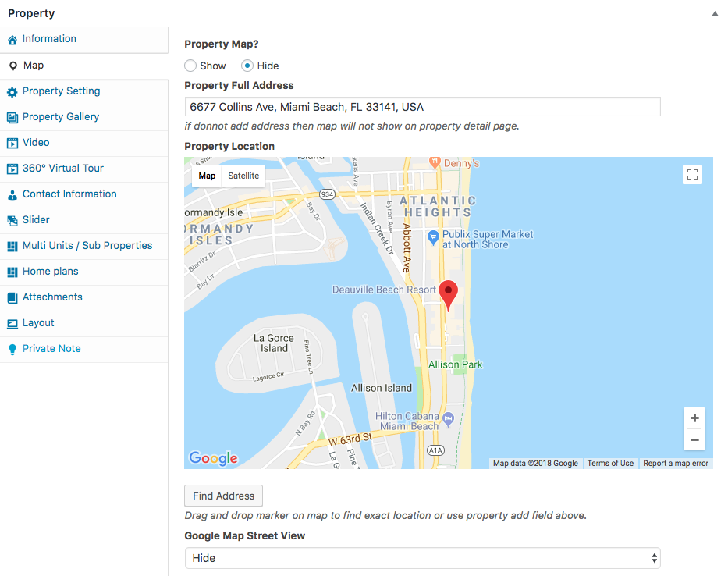Click the Publix Super Market map pin
728x576 pixels.
(433, 237)
